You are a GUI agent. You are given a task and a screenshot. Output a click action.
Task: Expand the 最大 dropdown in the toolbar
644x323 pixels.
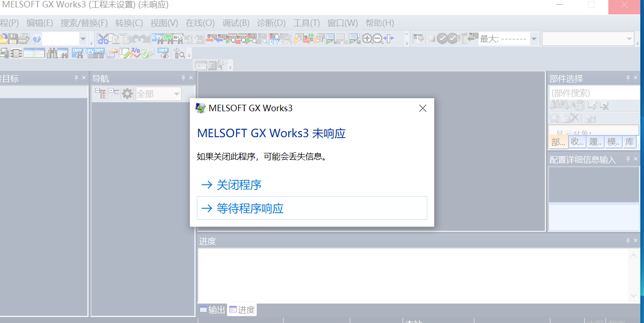click(534, 39)
